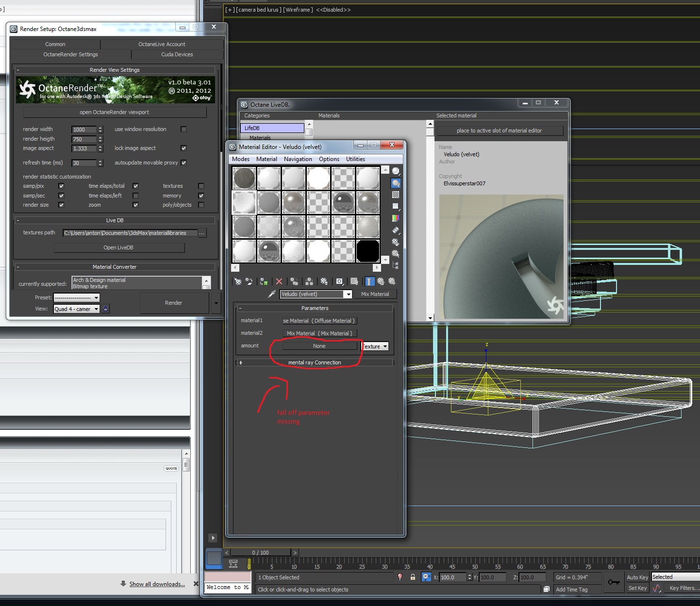Image resolution: width=700 pixels, height=606 pixels.
Task: Click the Open LiveDB button
Action: pyautogui.click(x=118, y=247)
